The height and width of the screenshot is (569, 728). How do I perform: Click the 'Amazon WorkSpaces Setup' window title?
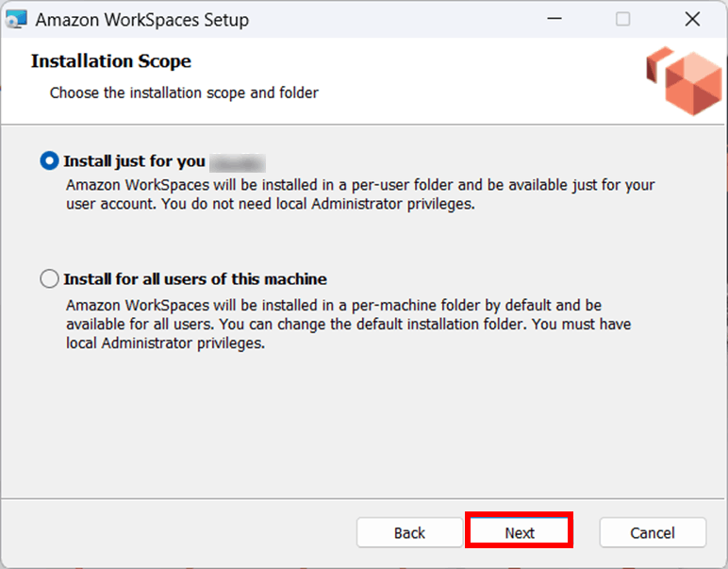(142, 20)
